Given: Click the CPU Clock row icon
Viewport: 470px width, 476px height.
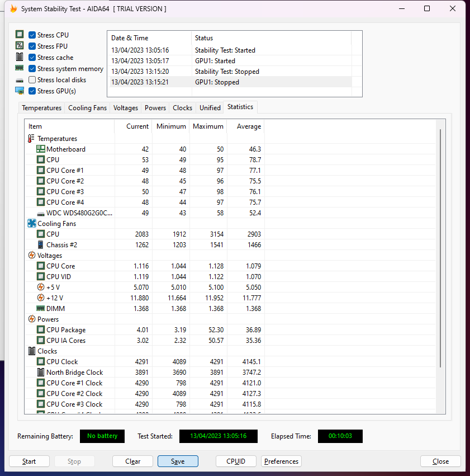Looking at the screenshot, I should pos(41,361).
